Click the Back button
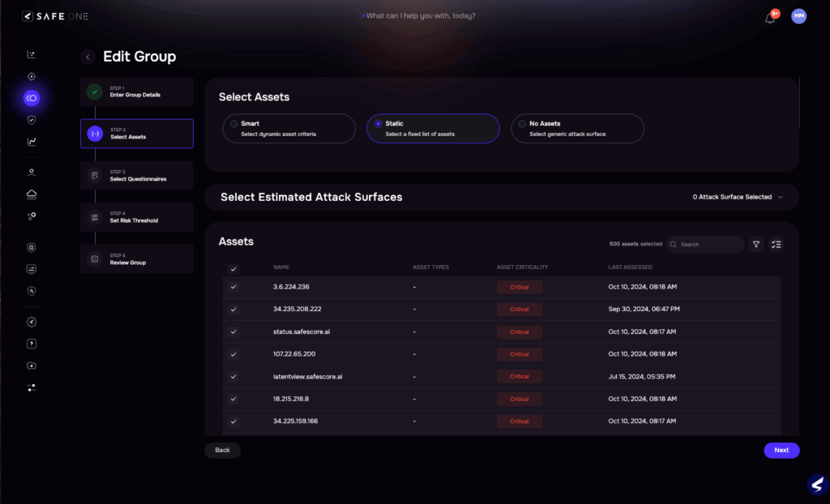 tap(222, 450)
